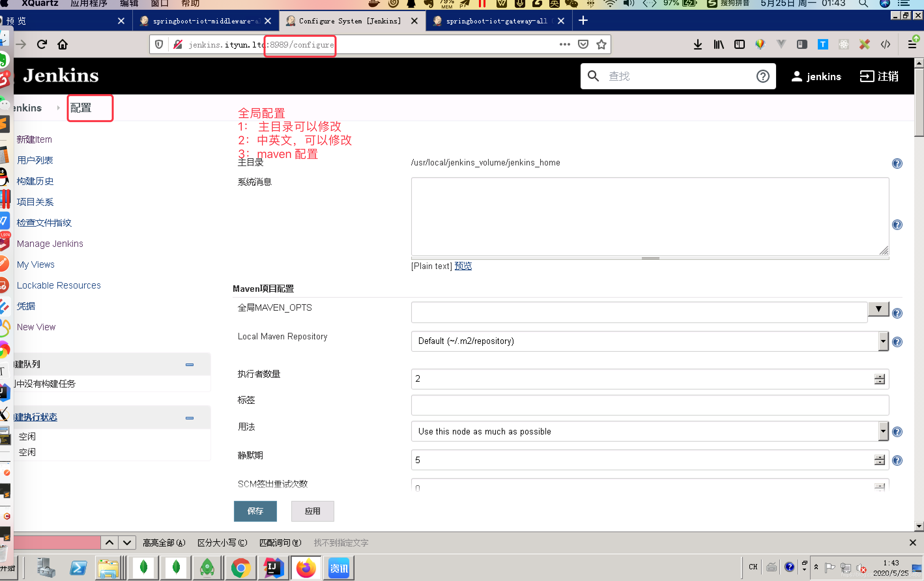Open My Views in the sidebar
This screenshot has width=924, height=581.
click(x=36, y=265)
